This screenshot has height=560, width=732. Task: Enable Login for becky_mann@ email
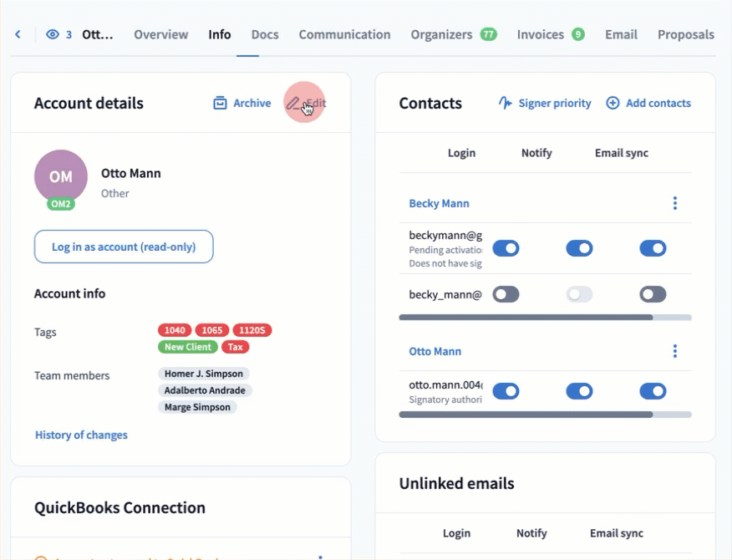coord(506,294)
